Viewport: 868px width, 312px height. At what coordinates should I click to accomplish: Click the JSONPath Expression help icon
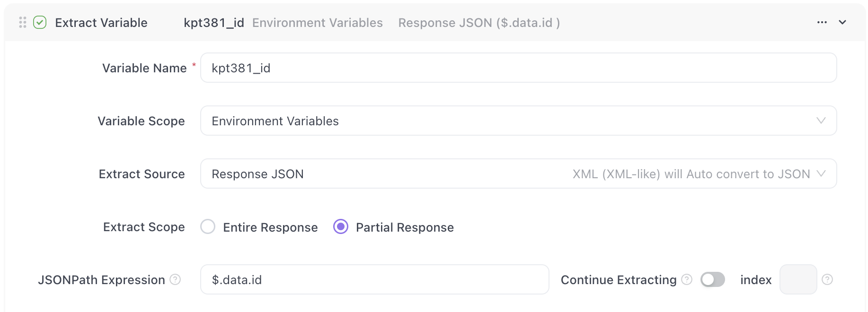[175, 279]
